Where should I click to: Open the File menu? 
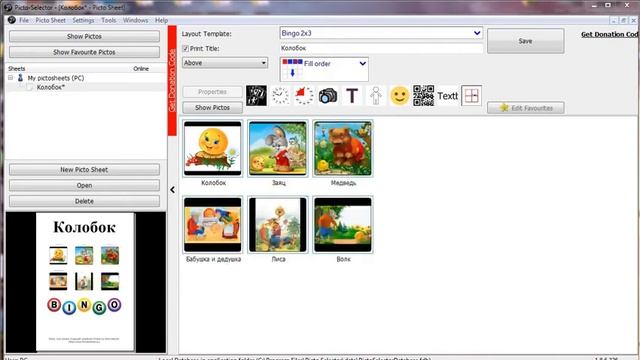(x=24, y=20)
